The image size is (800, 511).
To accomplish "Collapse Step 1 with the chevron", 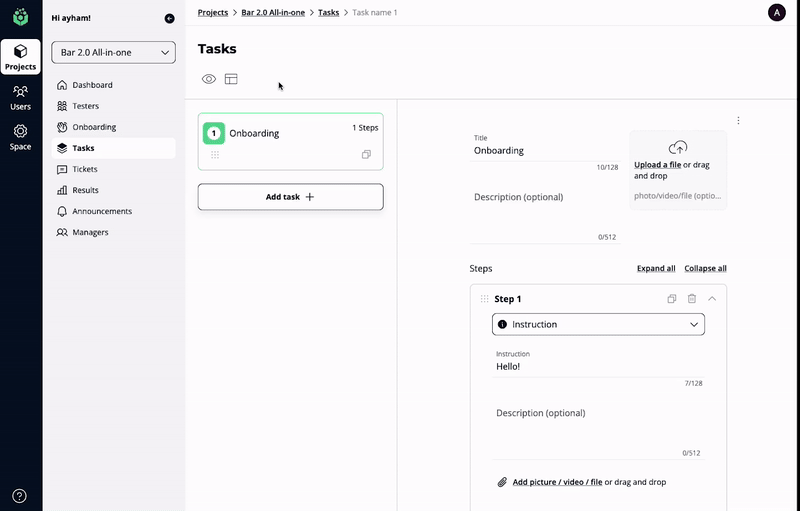I will [712, 299].
